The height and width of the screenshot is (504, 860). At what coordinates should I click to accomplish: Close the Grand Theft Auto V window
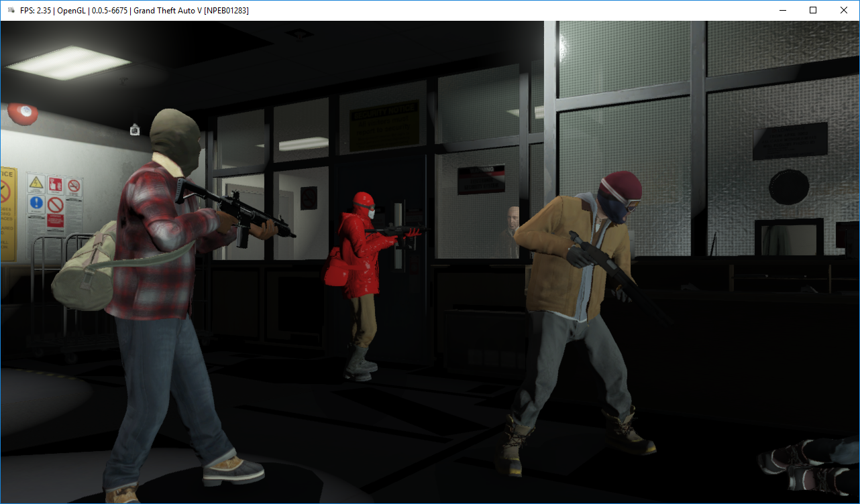click(844, 11)
